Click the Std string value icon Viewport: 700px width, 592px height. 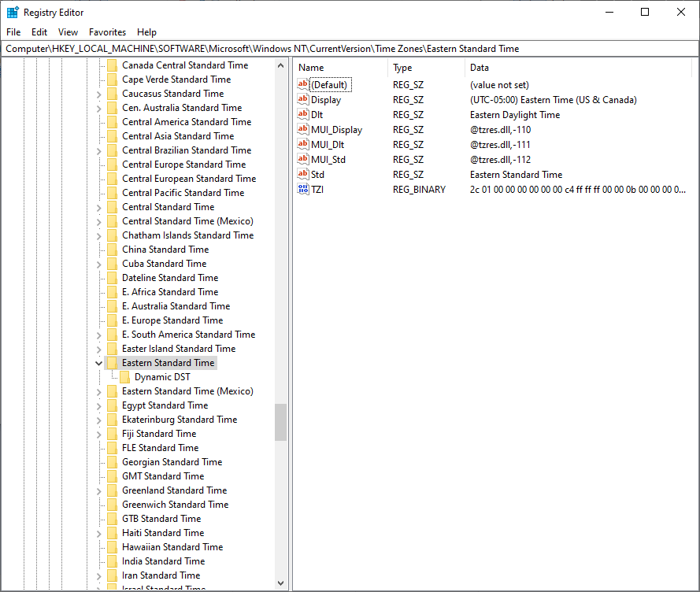[x=303, y=175]
